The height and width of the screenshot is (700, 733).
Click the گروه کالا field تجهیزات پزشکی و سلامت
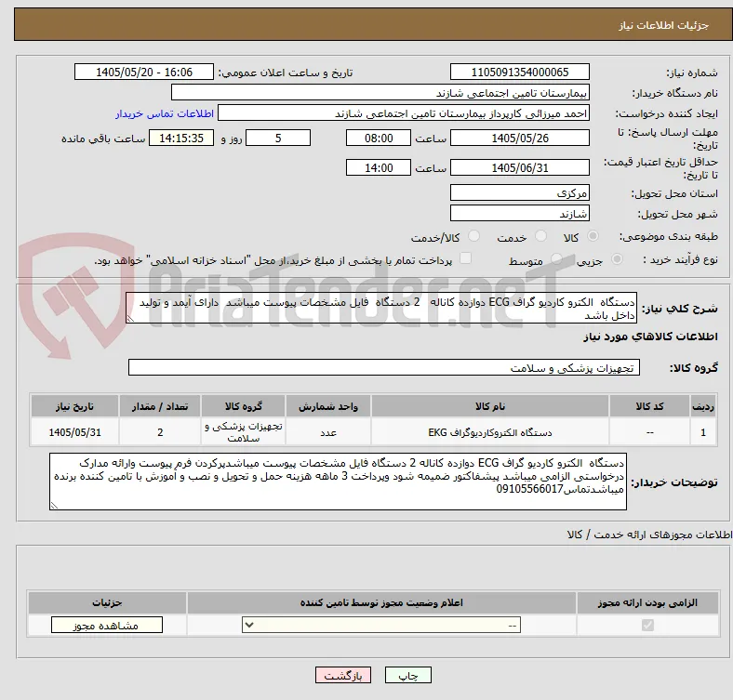[x=384, y=367]
